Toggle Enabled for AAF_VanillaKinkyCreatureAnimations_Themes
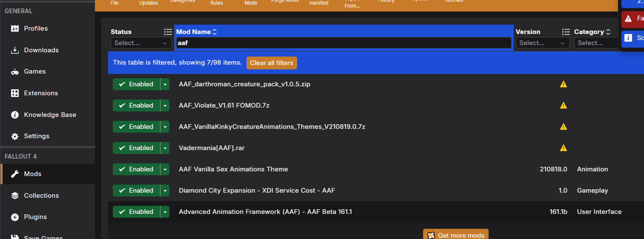 (x=137, y=127)
